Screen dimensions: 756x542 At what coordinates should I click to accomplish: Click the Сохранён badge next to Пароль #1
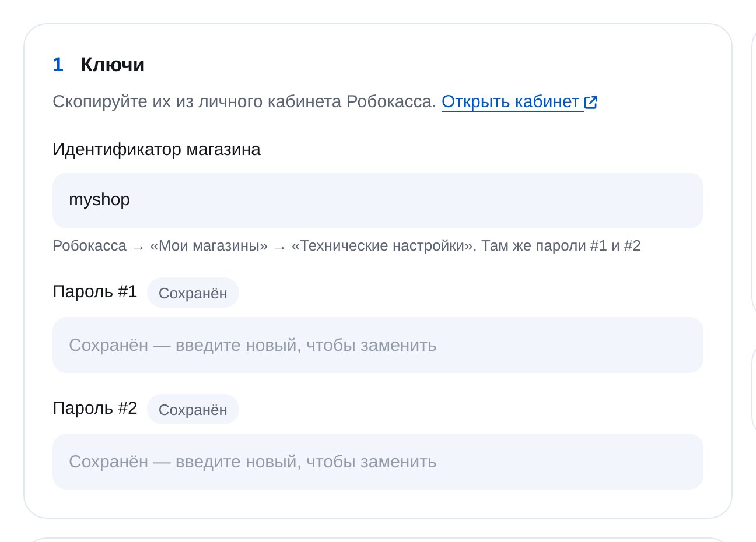(192, 293)
